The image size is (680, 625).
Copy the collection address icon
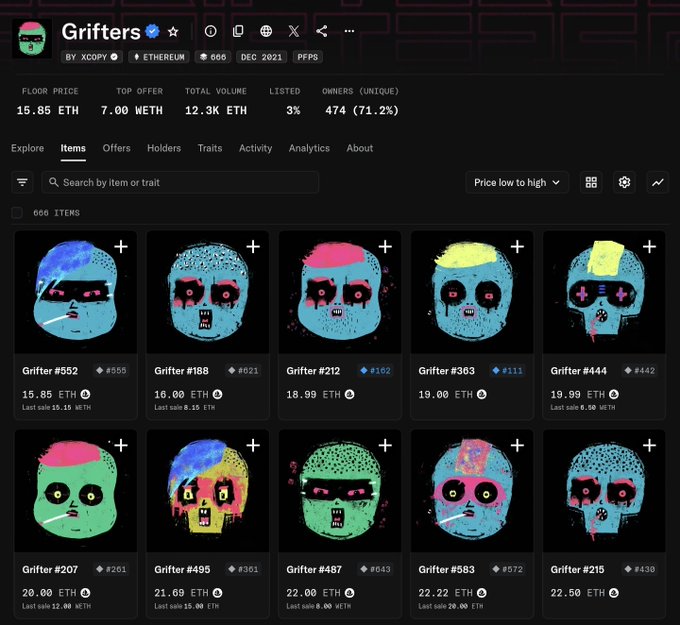pyautogui.click(x=238, y=31)
